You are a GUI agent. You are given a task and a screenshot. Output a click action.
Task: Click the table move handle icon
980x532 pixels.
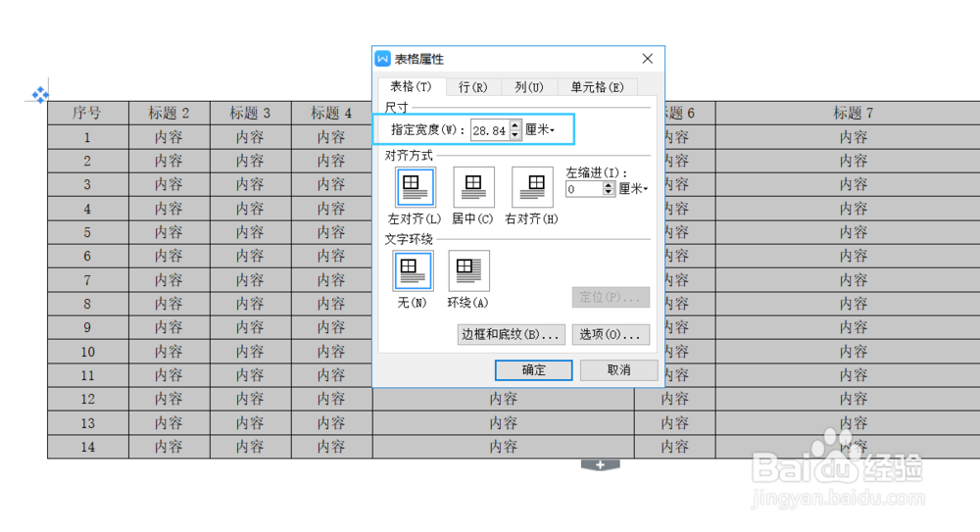click(40, 95)
